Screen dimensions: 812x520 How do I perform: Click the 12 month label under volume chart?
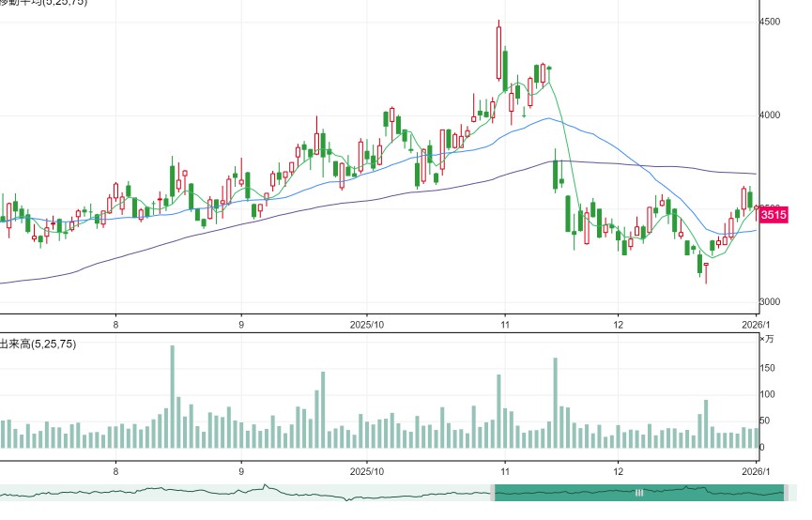click(x=618, y=472)
